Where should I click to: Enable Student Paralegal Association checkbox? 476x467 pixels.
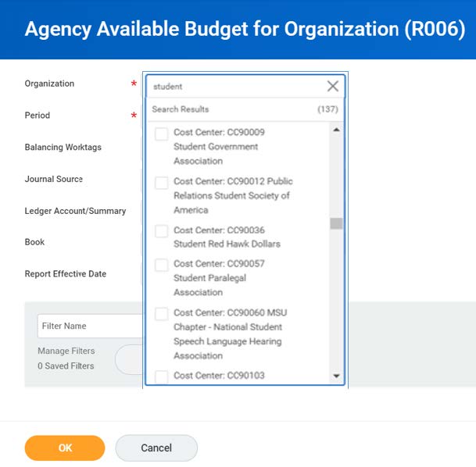pyautogui.click(x=162, y=265)
